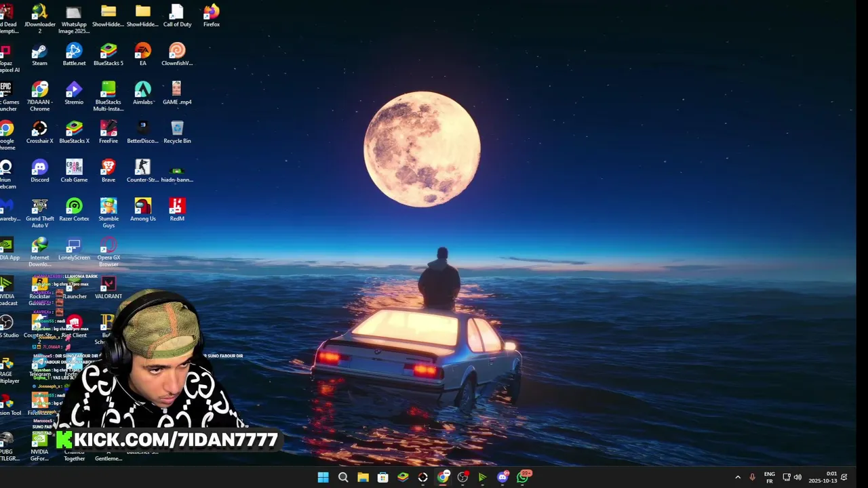The height and width of the screenshot is (488, 868).
Task: Open WhatsApp from the taskbar
Action: [x=523, y=477]
